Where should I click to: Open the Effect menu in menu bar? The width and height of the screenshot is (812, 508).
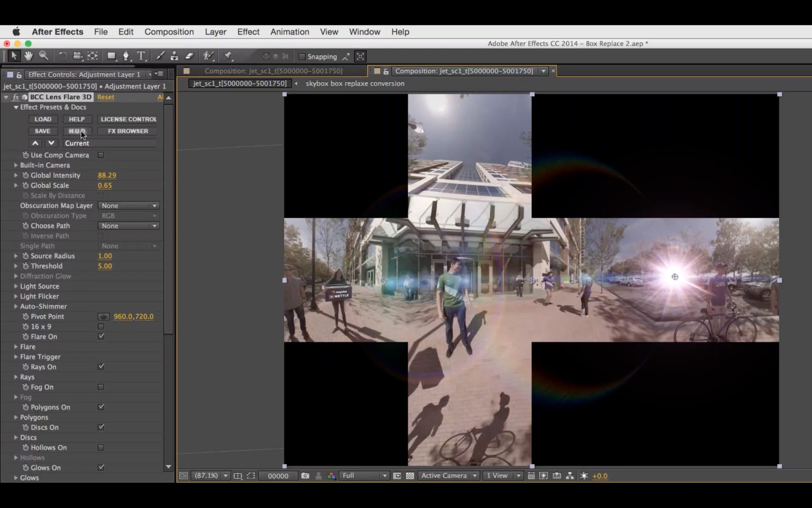click(x=248, y=32)
